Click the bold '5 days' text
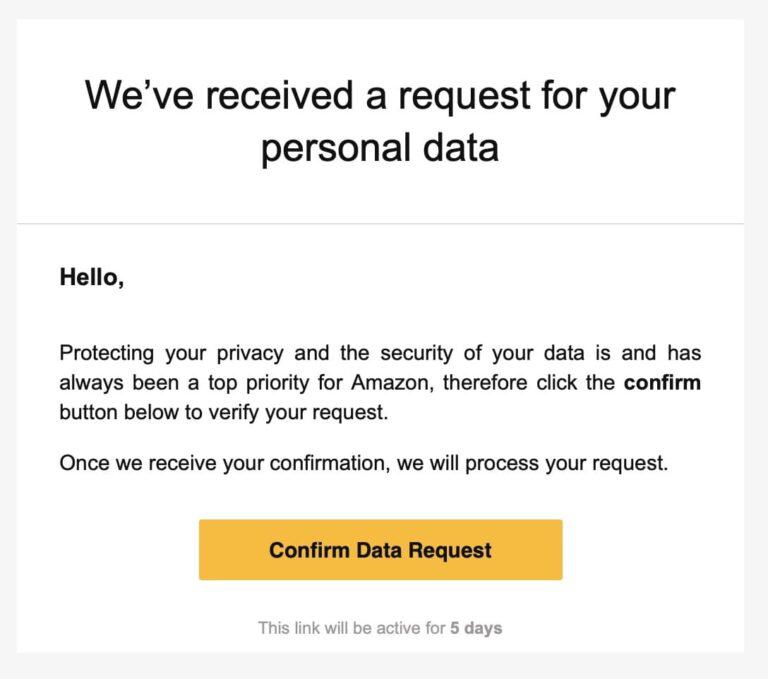This screenshot has width=768, height=679. 476,628
